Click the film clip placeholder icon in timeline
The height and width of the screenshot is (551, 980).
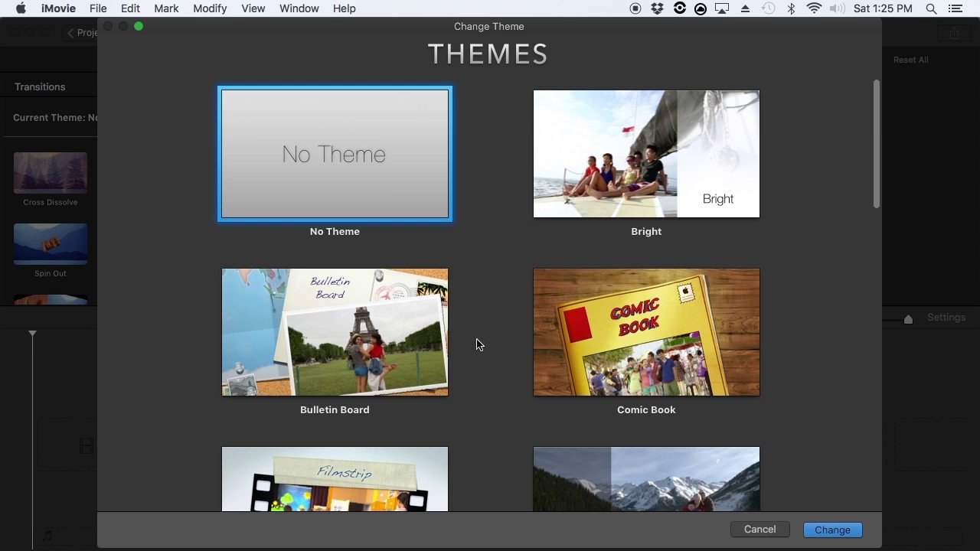tap(87, 446)
